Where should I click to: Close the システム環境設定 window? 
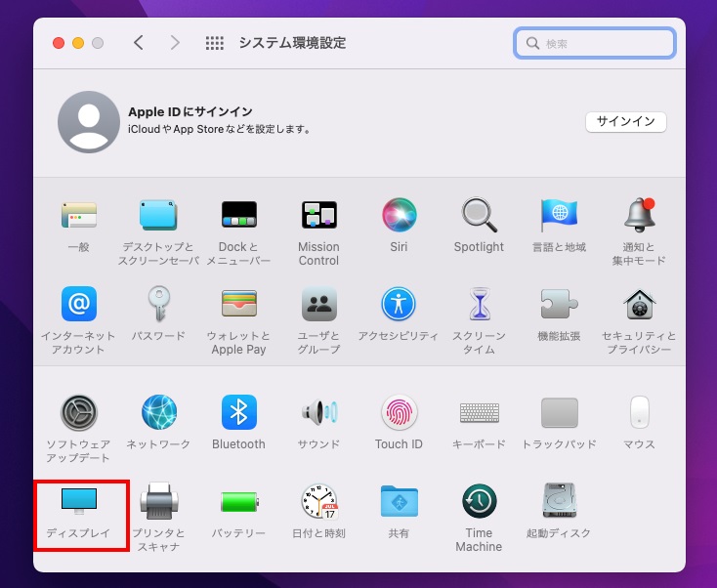[x=59, y=43]
